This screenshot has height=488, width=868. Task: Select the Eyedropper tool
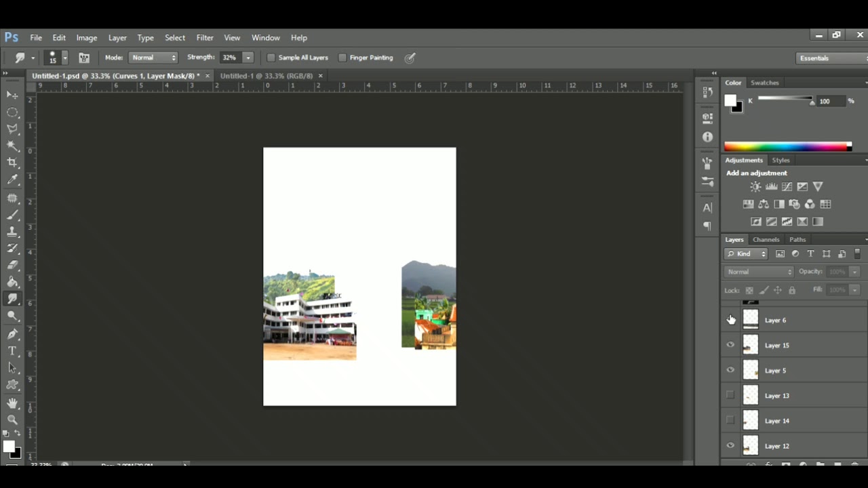(x=12, y=180)
